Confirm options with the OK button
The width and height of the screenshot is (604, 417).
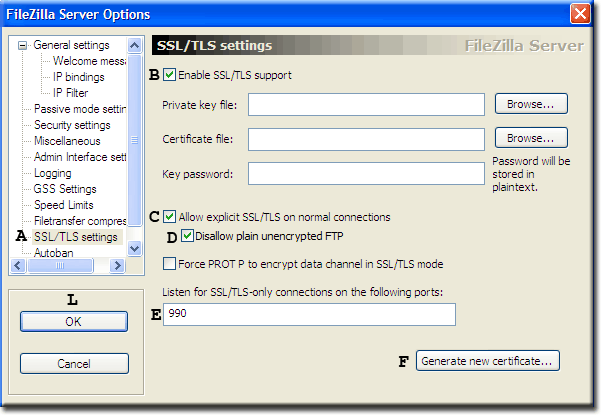coord(74,322)
